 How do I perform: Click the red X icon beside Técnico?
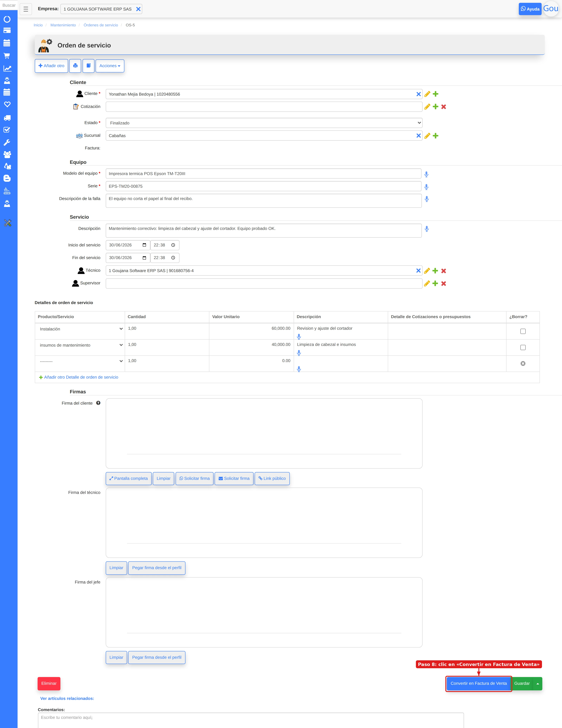point(443,271)
